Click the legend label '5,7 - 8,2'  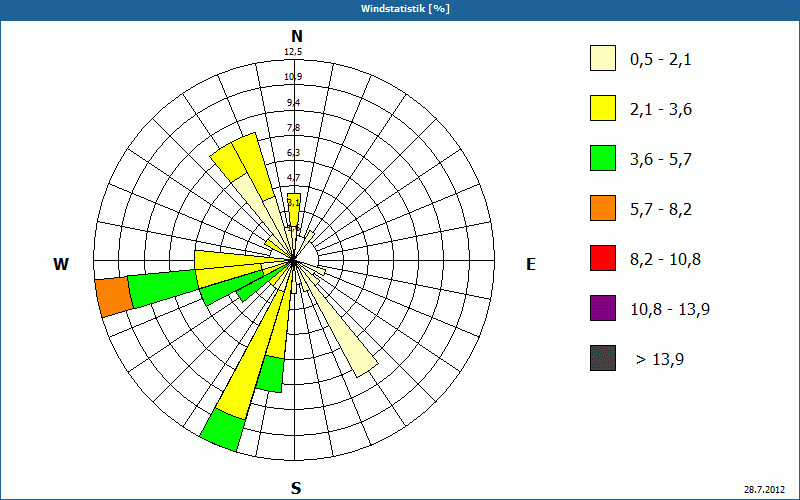[x=661, y=210]
